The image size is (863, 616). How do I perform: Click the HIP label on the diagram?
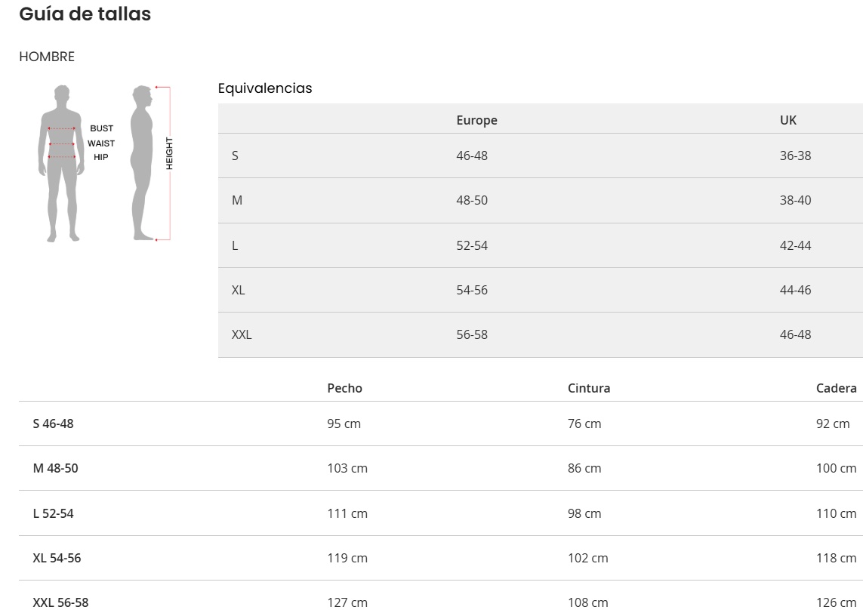101,157
